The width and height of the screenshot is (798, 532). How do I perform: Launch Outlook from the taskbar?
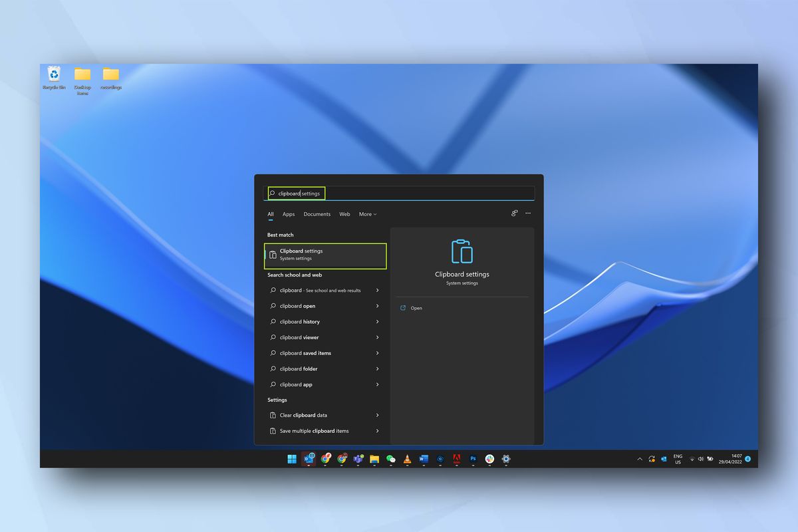point(309,459)
